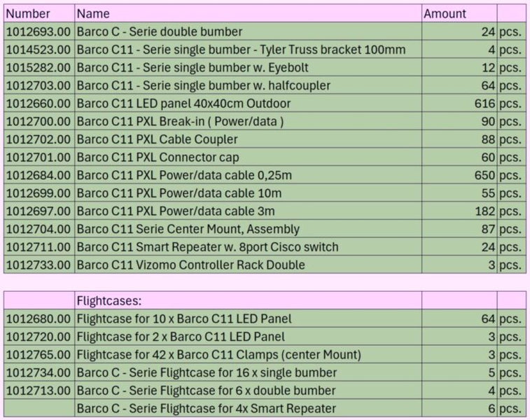530x420 pixels.
Task: Click the cell with number 1012693.00
Action: coord(39,31)
